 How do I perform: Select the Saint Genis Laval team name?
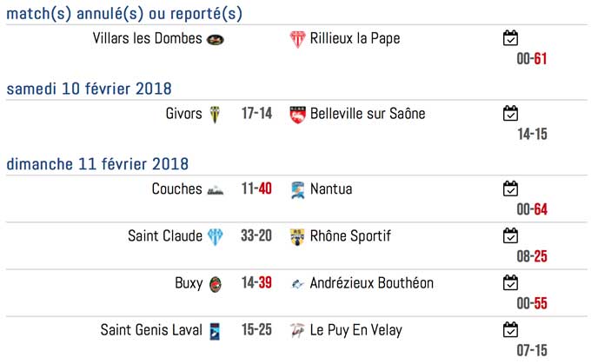(151, 330)
